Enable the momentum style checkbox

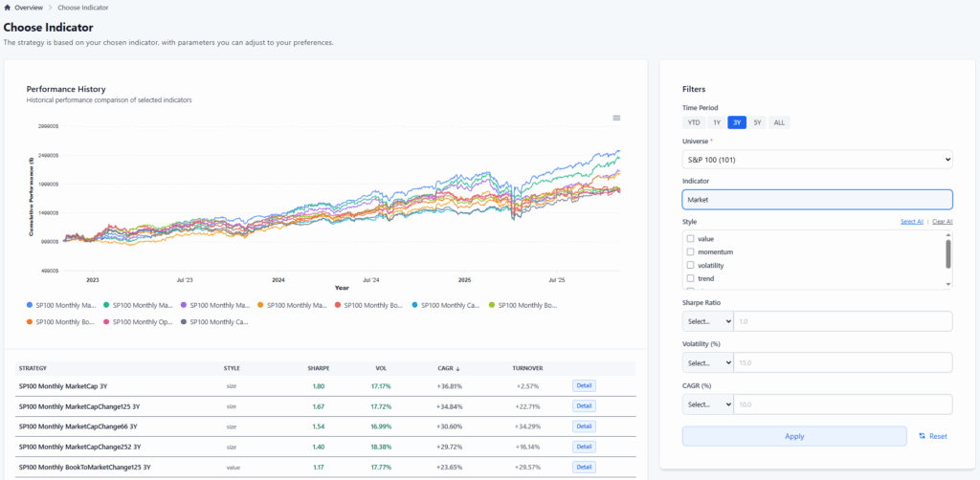[x=691, y=251]
